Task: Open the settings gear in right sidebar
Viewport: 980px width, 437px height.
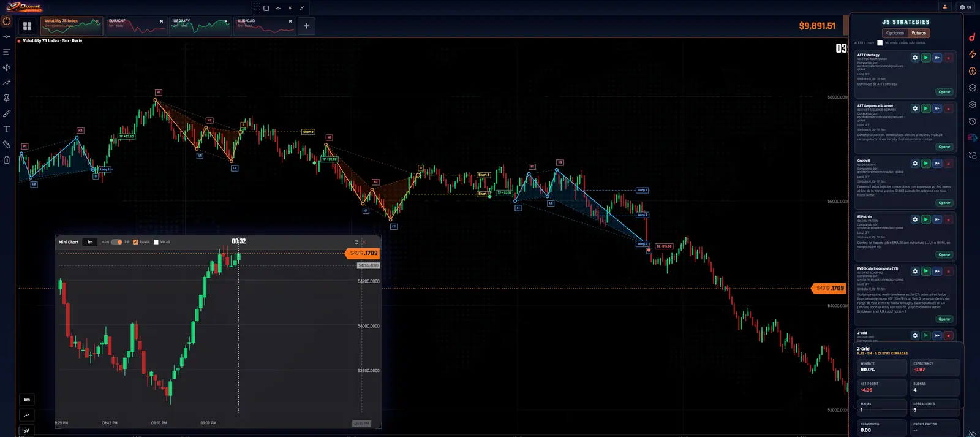Action: (972, 105)
